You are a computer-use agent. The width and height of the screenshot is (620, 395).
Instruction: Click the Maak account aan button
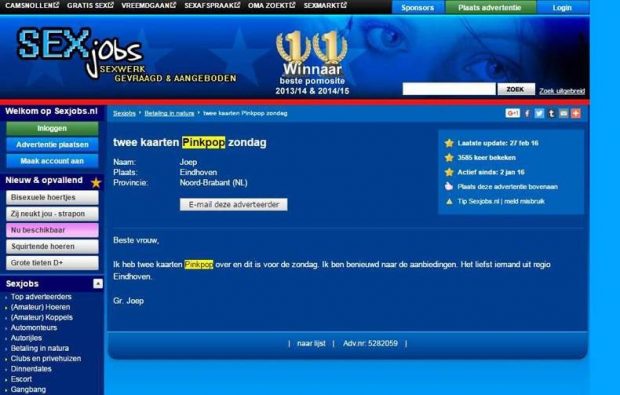point(52,161)
